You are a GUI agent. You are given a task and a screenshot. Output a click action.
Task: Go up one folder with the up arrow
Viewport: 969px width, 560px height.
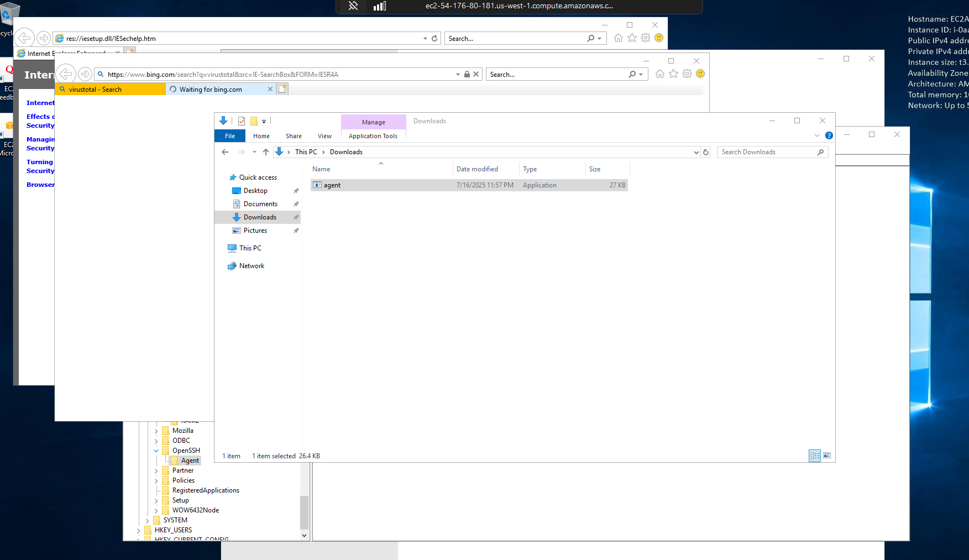[x=266, y=152]
